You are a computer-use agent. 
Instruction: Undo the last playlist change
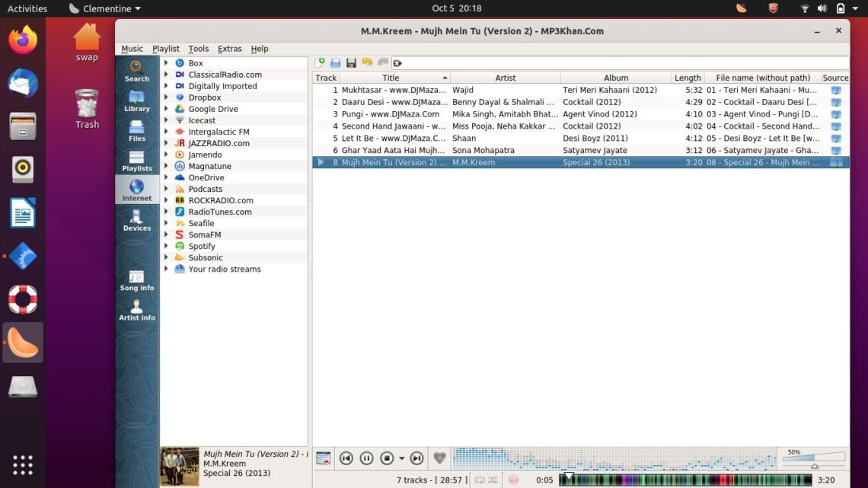point(366,62)
